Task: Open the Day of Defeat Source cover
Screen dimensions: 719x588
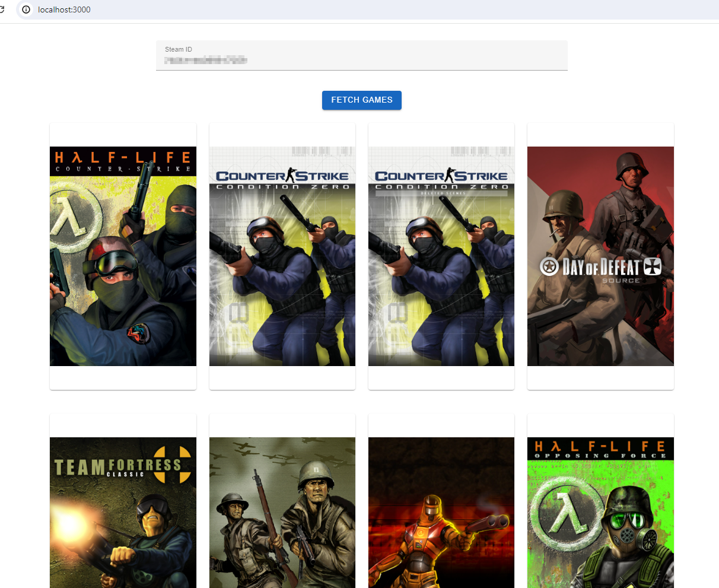Action: tap(600, 256)
